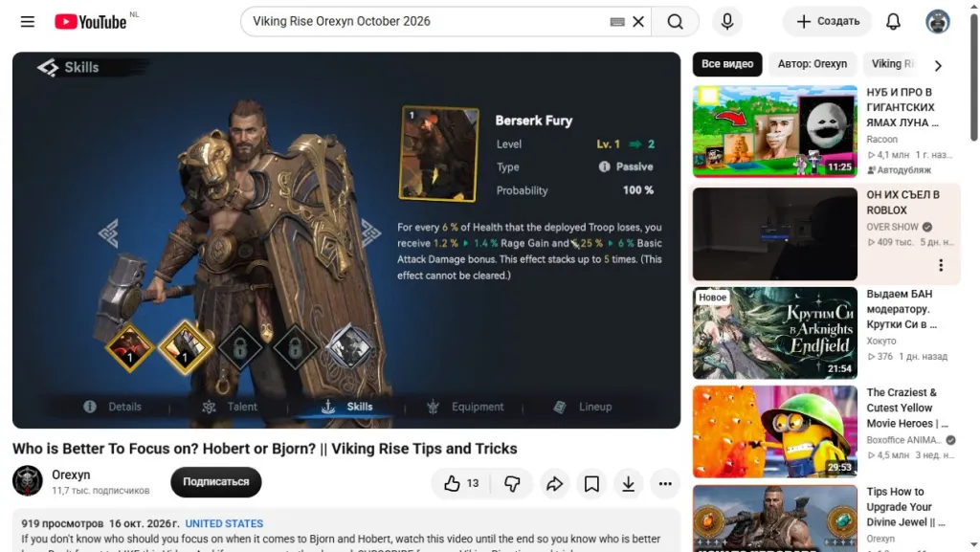980x552 pixels.
Task: Open more actions three-dot menu under video
Action: pyautogui.click(x=665, y=483)
